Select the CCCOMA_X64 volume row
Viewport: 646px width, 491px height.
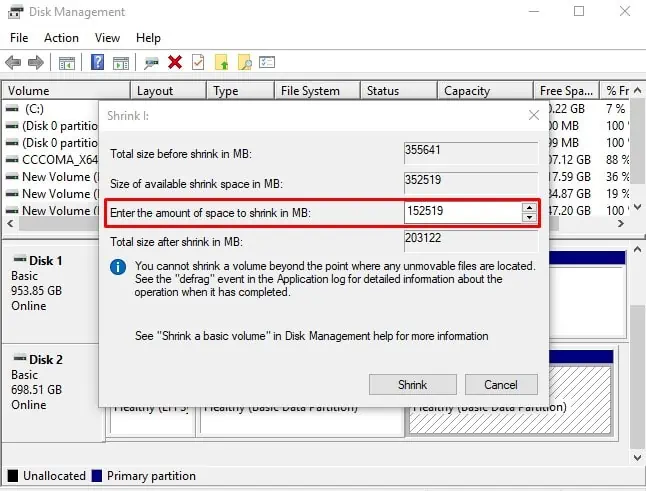click(x=52, y=159)
